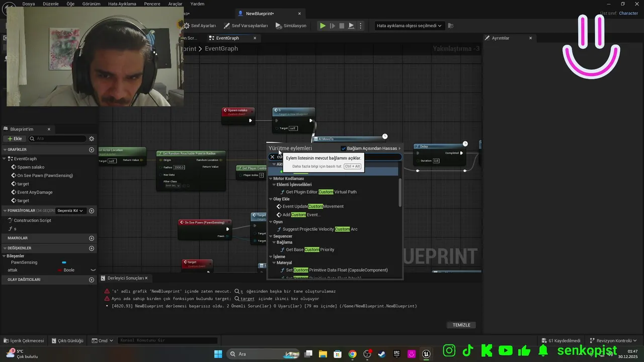Open İçerik Çekmecesi content drawer
Screen dimensions: 644x362
[23, 340]
